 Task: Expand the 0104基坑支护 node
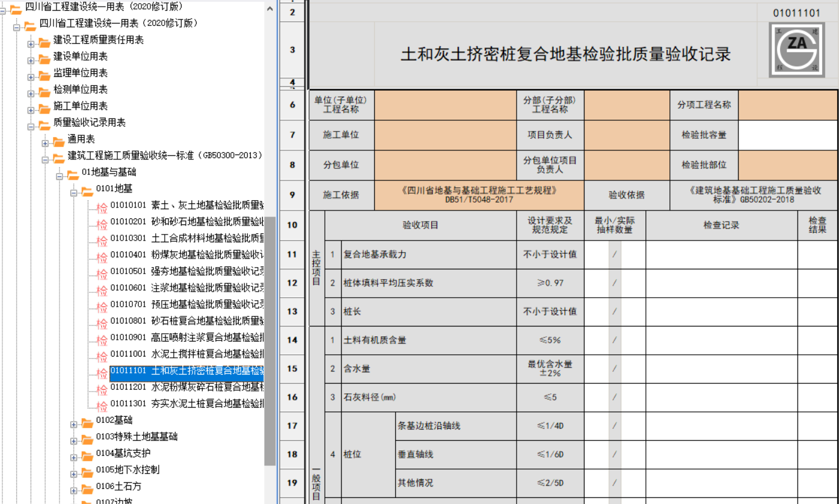[73, 456]
